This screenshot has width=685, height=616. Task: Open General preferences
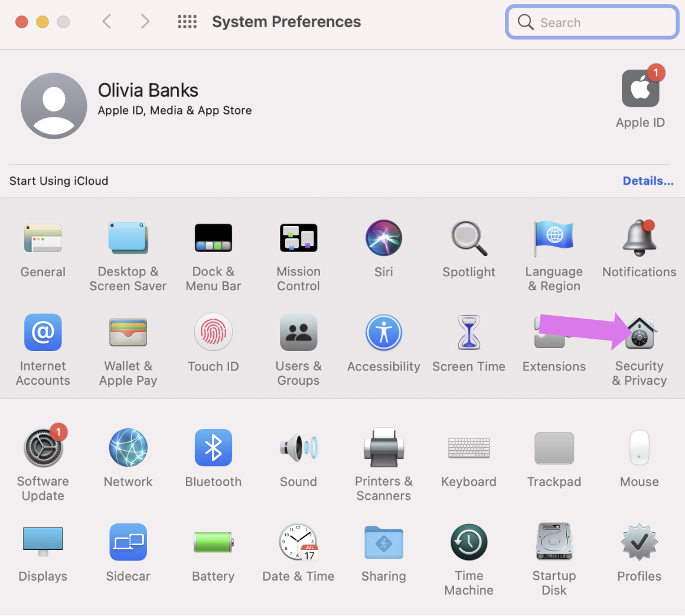pyautogui.click(x=43, y=238)
